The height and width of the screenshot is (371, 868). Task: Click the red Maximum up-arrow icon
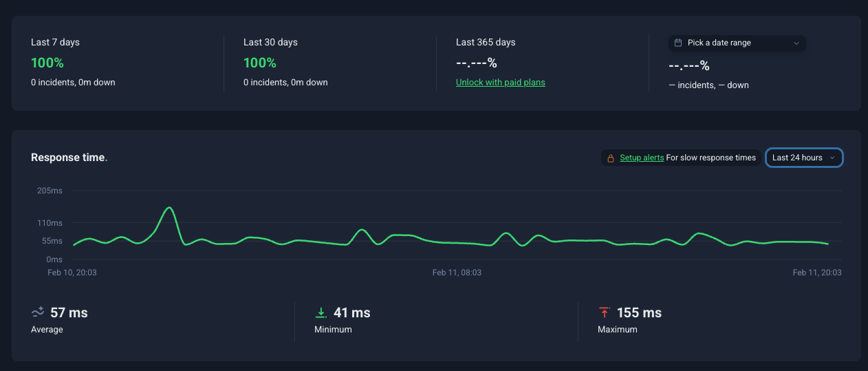click(604, 312)
